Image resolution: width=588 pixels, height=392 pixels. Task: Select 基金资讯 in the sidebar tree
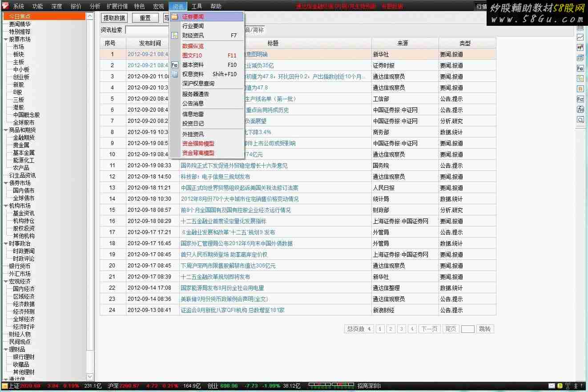click(x=24, y=213)
